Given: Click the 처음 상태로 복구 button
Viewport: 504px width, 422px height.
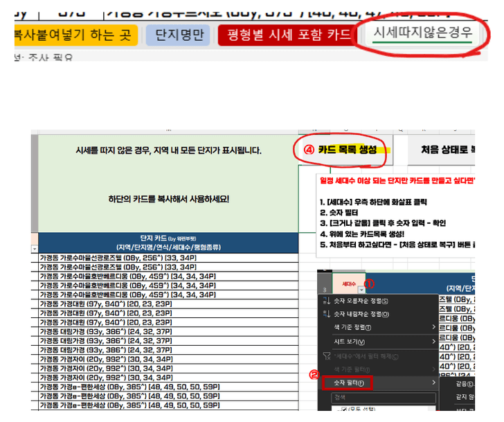Looking at the screenshot, I should coord(441,150).
